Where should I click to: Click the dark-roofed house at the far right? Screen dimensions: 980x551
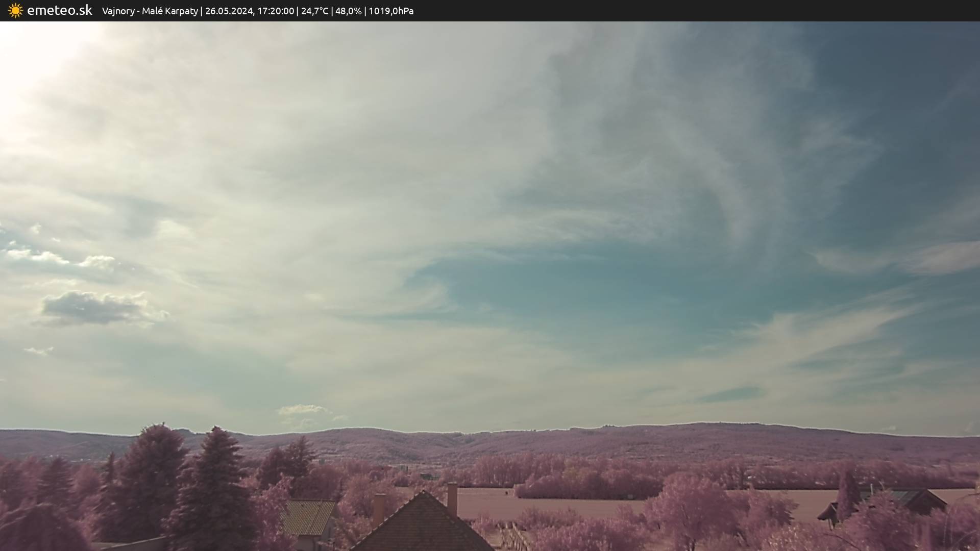coord(914,500)
